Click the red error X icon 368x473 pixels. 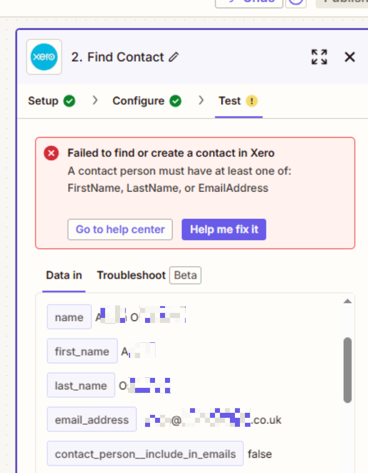coord(51,153)
